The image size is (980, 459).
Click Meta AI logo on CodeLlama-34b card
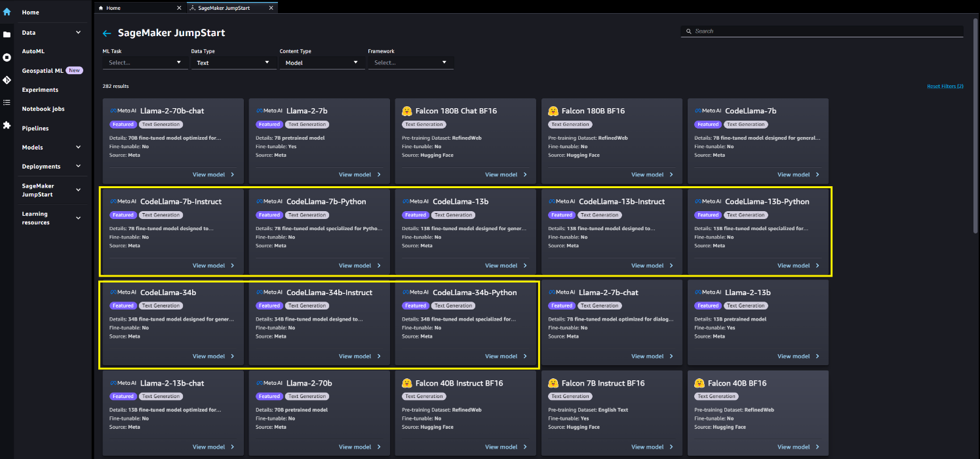tap(123, 292)
